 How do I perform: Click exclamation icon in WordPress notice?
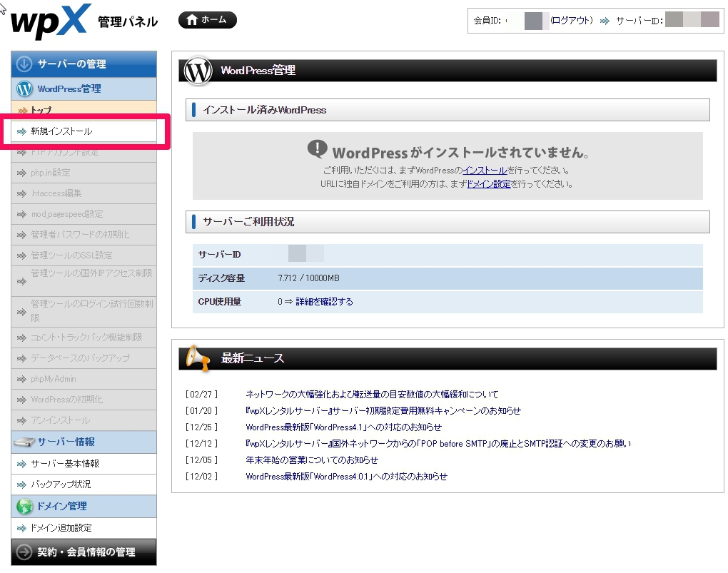317,149
